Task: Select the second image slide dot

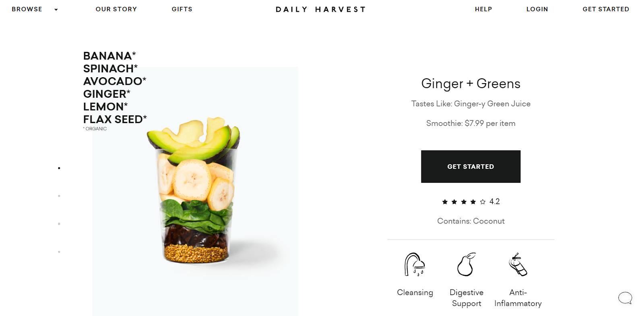Action: pos(59,196)
